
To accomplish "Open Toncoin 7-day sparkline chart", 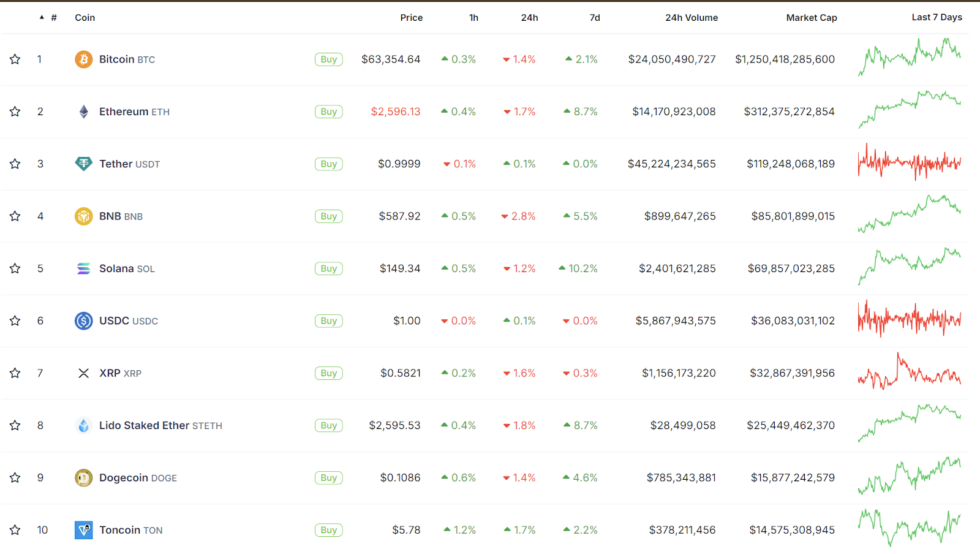I will (x=910, y=528).
